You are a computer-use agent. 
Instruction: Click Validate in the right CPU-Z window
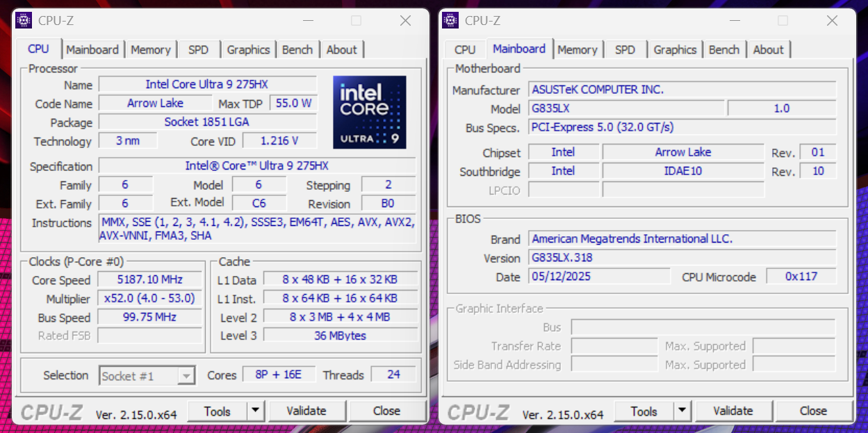733,411
